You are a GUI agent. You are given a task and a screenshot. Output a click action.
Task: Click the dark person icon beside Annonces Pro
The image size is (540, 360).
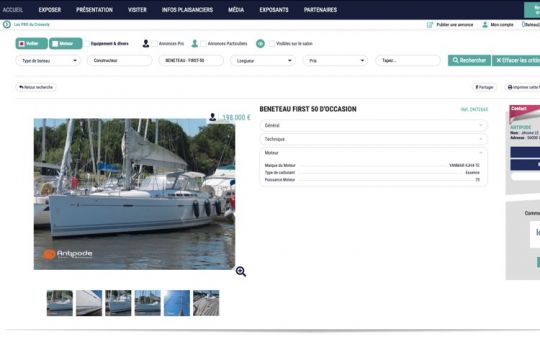point(146,43)
